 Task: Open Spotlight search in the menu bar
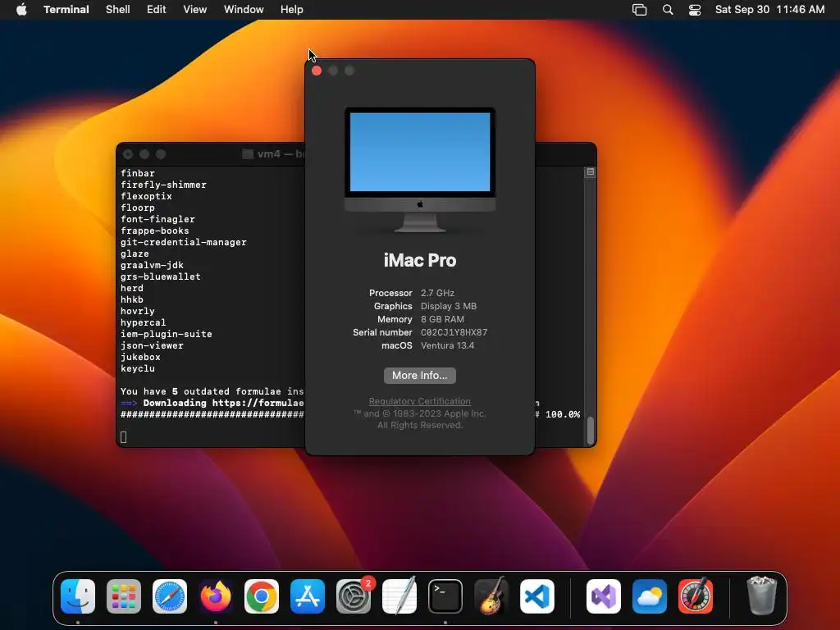coord(668,10)
